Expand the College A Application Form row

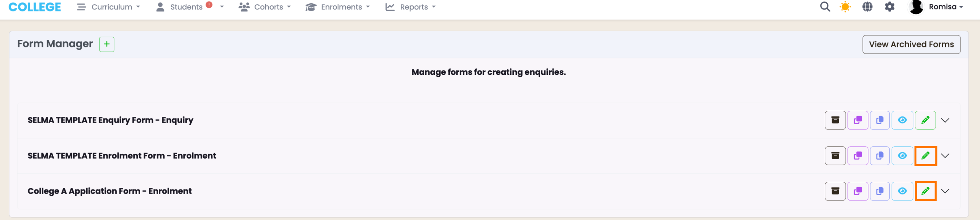945,191
